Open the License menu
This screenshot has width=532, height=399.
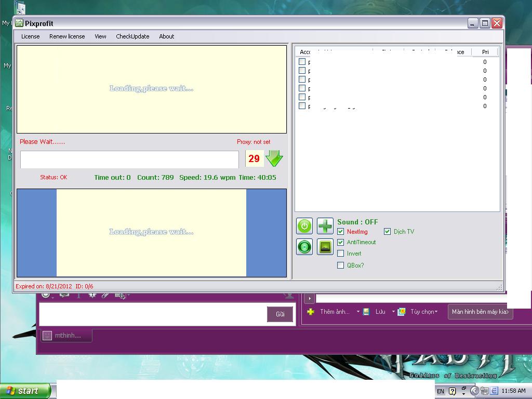(30, 36)
